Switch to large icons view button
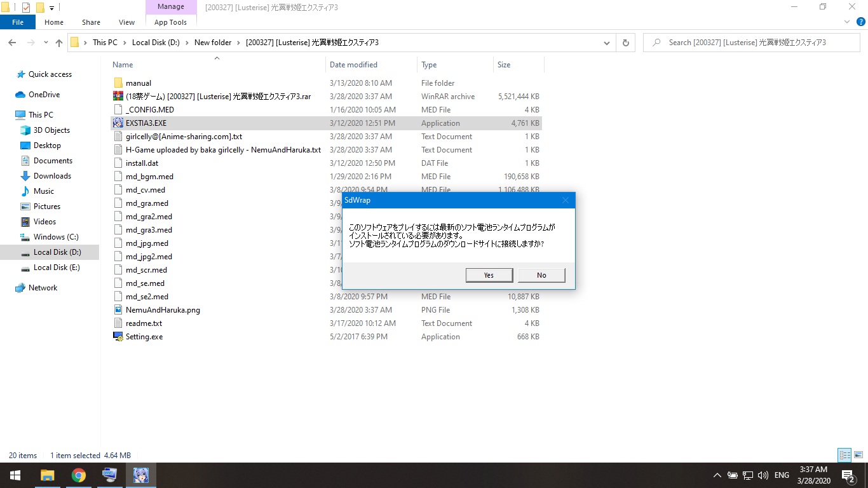 tap(858, 455)
